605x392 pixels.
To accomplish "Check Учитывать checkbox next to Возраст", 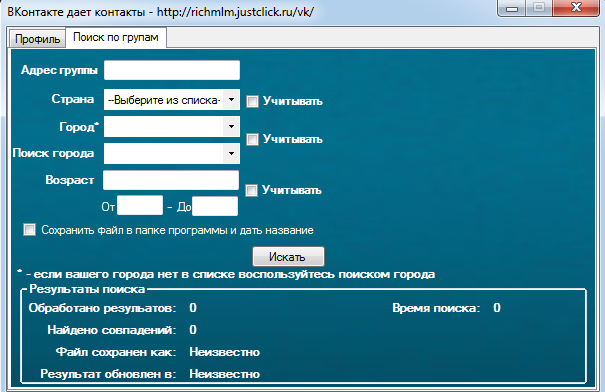I will (x=252, y=190).
